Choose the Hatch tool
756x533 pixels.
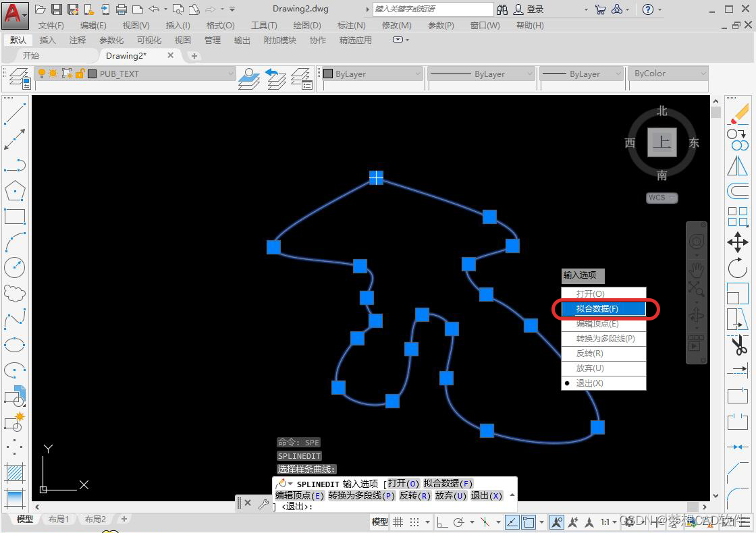[x=15, y=471]
